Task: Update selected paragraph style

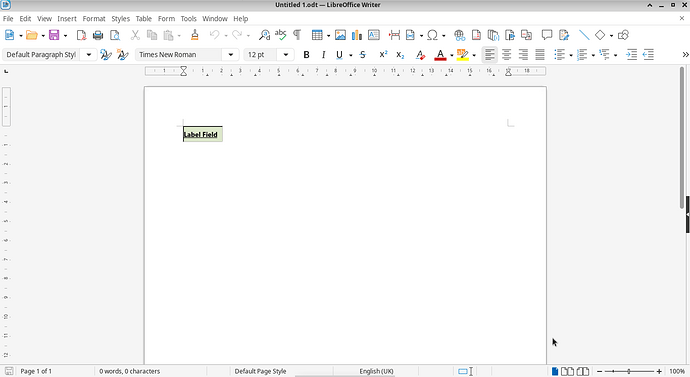Action: tap(106, 55)
